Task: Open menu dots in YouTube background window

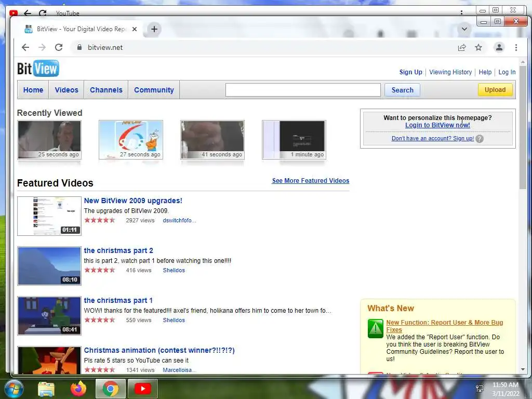Action: (x=461, y=12)
